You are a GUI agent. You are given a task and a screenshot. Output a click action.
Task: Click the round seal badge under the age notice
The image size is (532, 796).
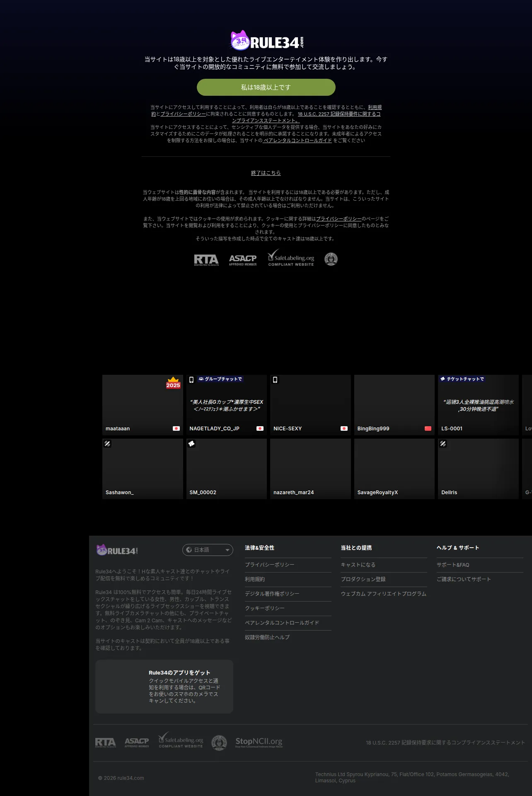pyautogui.click(x=331, y=259)
